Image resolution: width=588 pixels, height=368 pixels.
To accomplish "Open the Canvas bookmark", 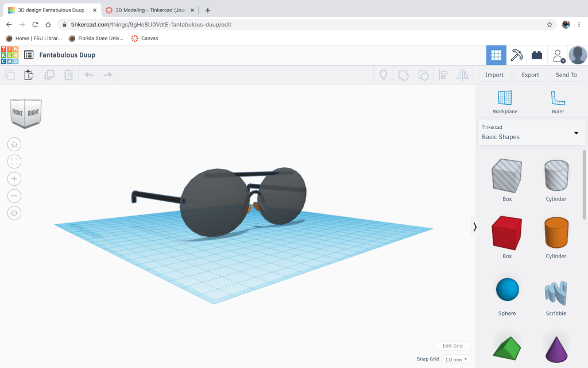I will tap(145, 39).
